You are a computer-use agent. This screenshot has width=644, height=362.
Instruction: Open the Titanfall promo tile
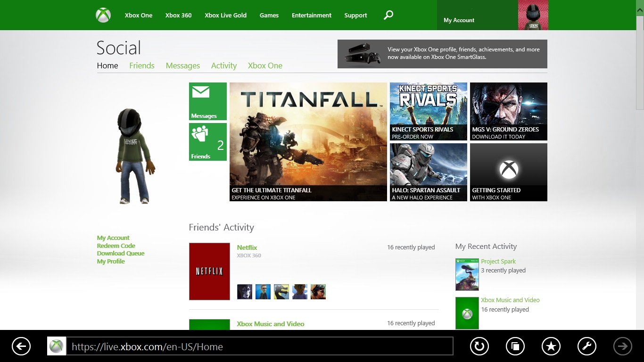coord(308,142)
